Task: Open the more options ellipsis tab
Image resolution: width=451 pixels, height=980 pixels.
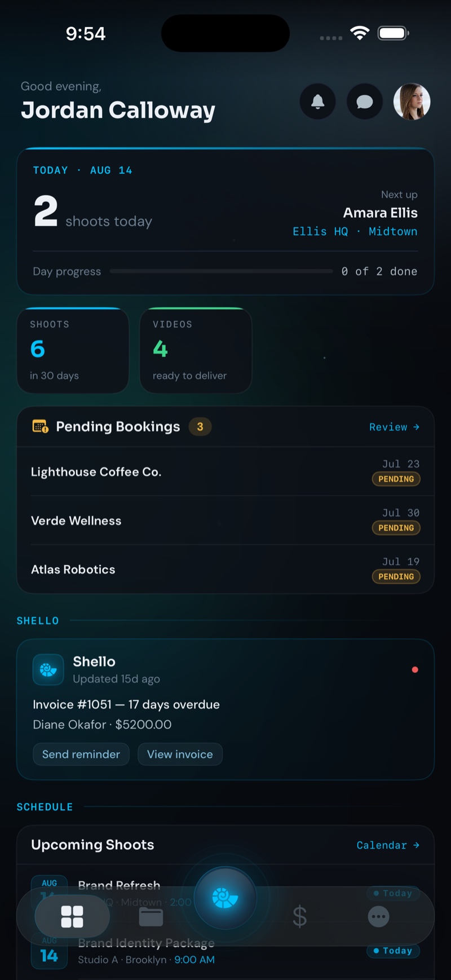Action: pos(378,917)
